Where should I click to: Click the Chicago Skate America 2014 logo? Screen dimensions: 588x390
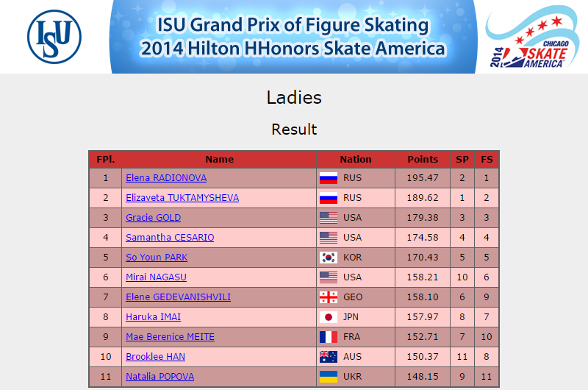(532, 38)
